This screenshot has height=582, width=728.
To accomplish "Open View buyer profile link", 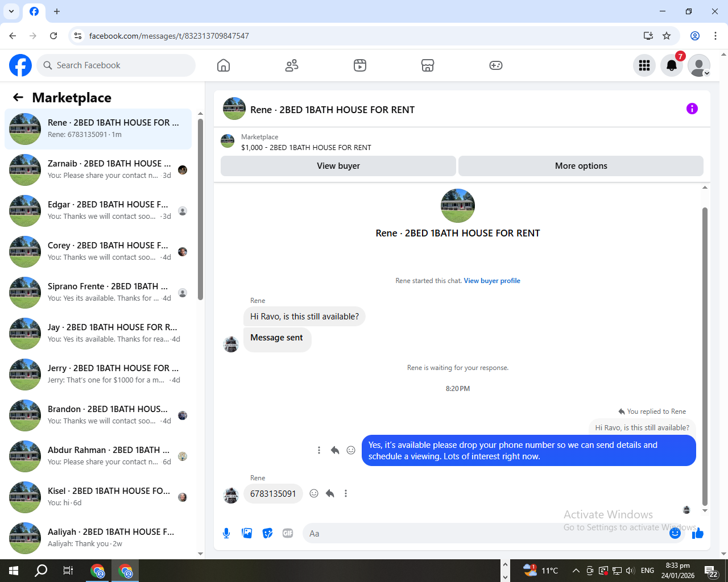I will tap(492, 281).
